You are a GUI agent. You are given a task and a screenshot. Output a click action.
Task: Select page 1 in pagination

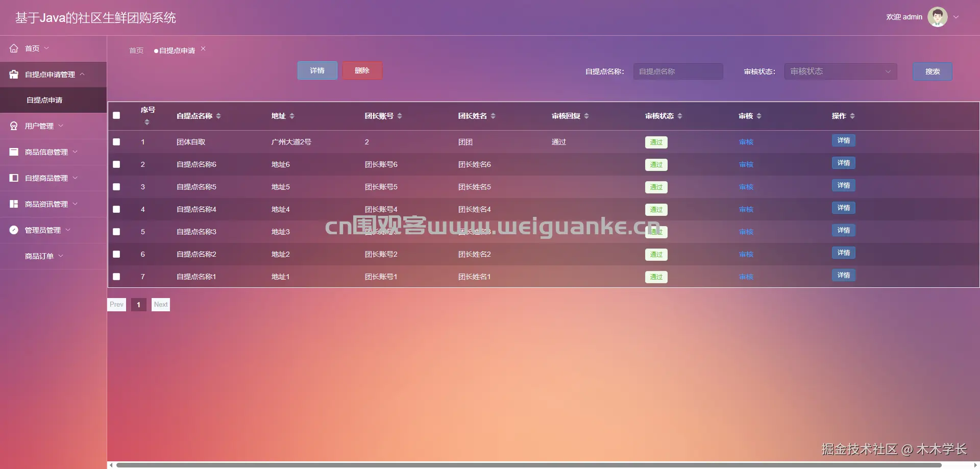tap(139, 305)
